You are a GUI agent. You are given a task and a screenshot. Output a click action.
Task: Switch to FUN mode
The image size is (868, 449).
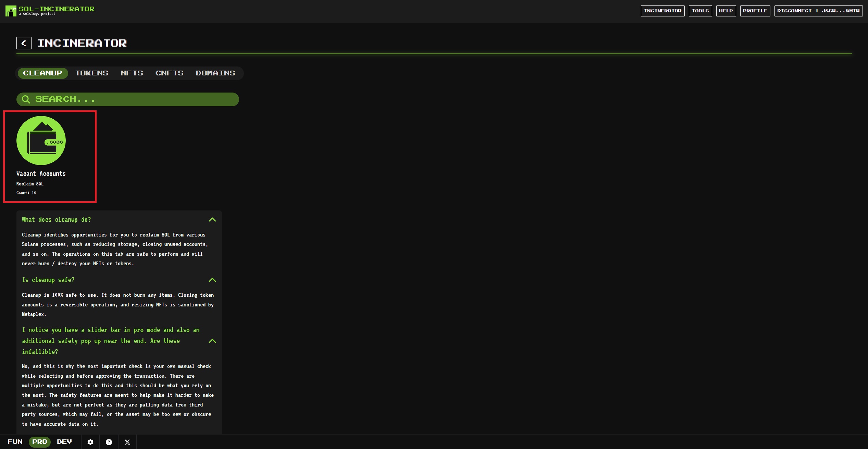[x=15, y=442]
